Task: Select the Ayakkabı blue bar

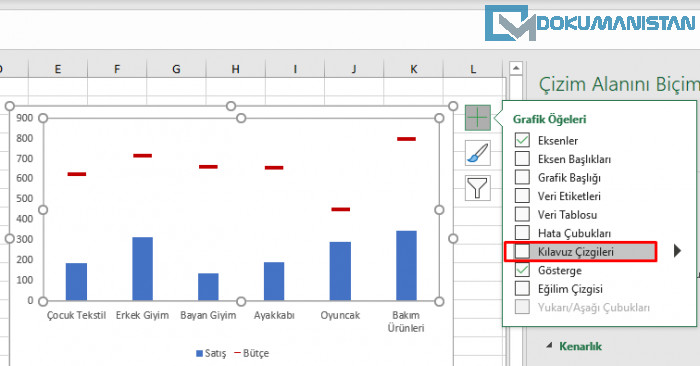Action: 274,281
